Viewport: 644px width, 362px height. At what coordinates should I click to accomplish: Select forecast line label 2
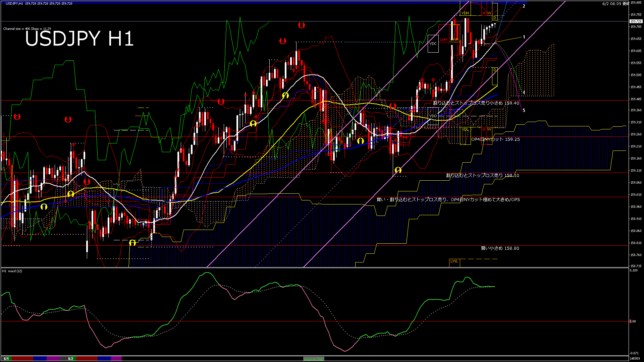[x=524, y=6]
